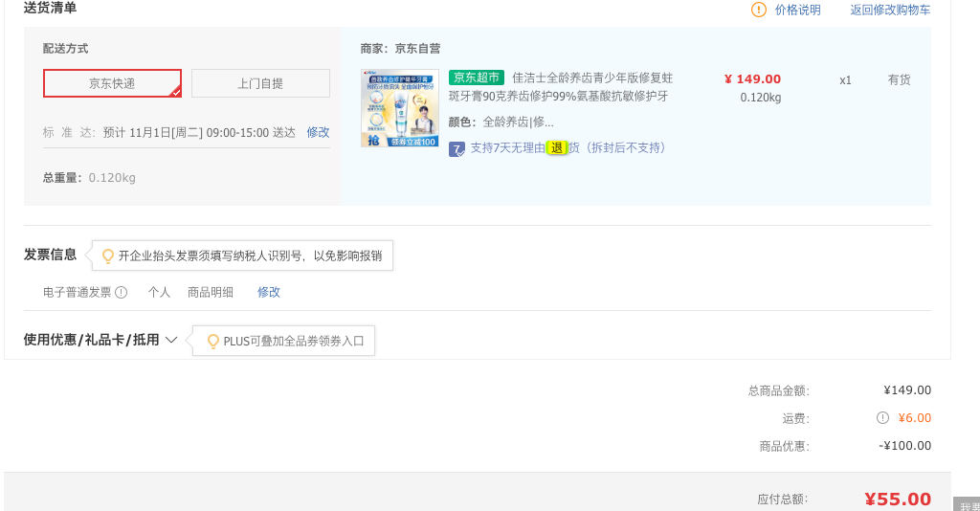Go back via 返回修改购物车 link
This screenshot has width=980, height=511.
890,10
